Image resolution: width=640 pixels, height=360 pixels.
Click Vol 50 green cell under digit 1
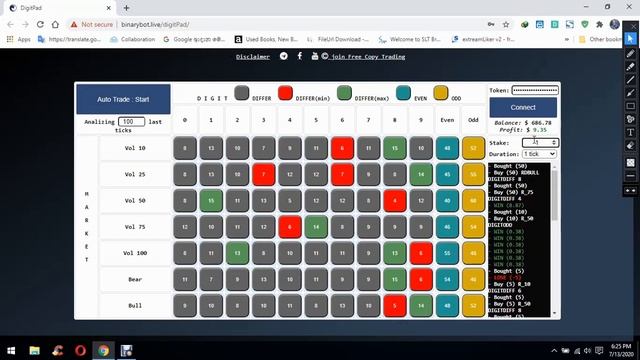[x=211, y=200]
